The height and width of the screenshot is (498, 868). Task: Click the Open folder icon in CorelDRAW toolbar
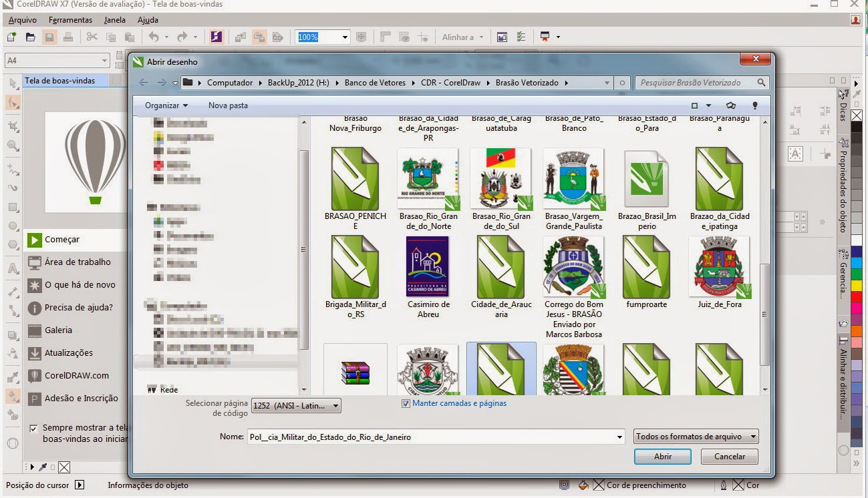[x=30, y=37]
